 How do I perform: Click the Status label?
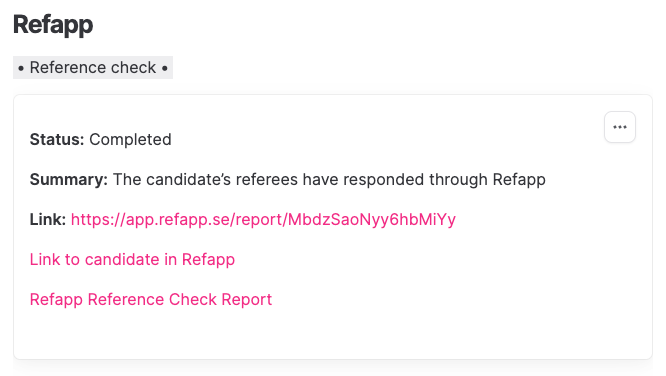pos(57,139)
